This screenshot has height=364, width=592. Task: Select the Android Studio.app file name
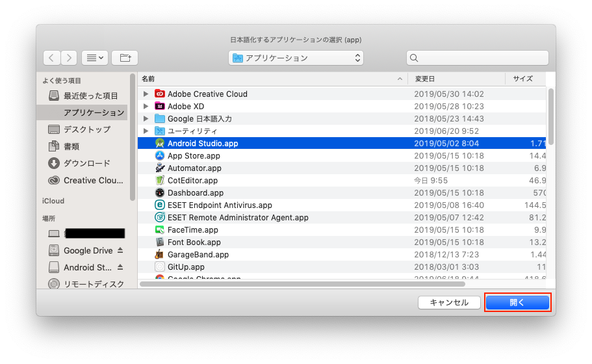pyautogui.click(x=203, y=144)
